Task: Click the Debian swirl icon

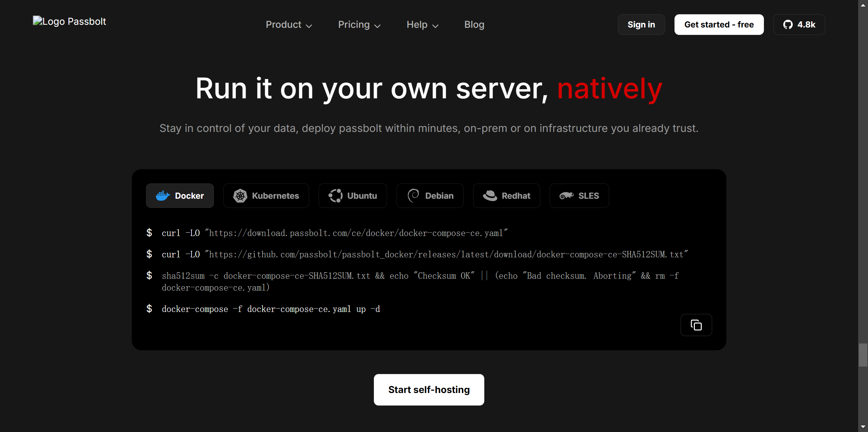Action: pyautogui.click(x=413, y=196)
